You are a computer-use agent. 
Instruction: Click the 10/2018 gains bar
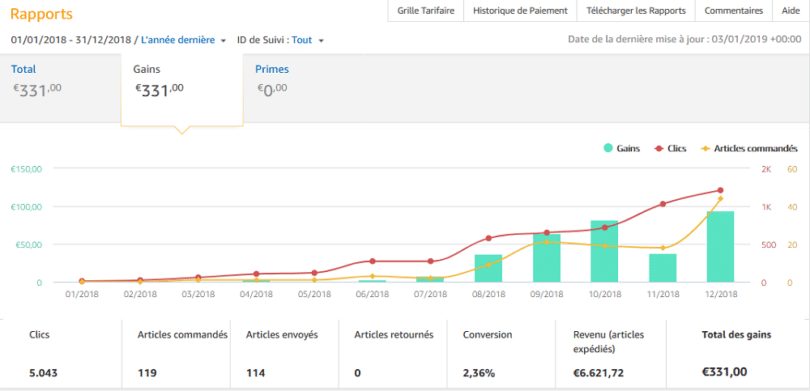[604, 251]
